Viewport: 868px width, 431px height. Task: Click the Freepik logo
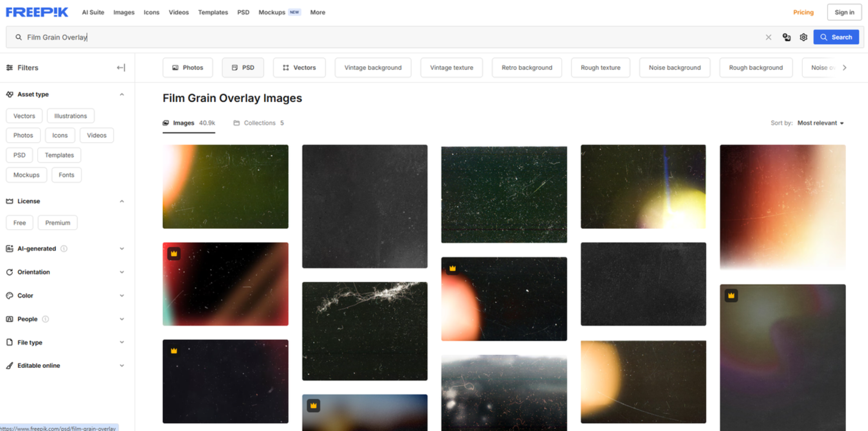tap(37, 12)
